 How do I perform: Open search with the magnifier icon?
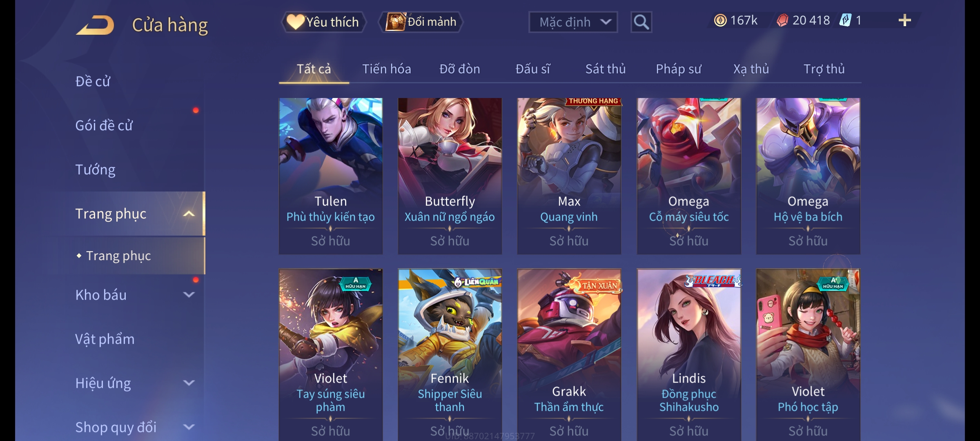[x=641, y=22]
